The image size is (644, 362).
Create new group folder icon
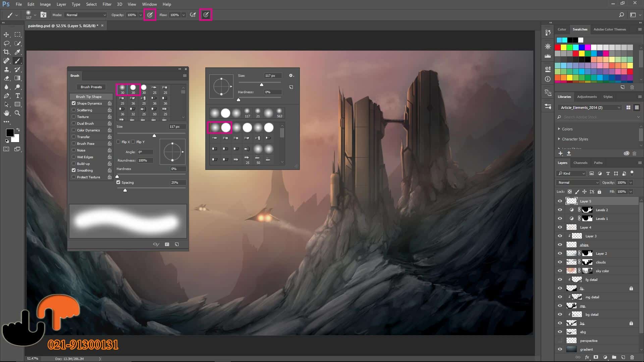[x=614, y=357]
